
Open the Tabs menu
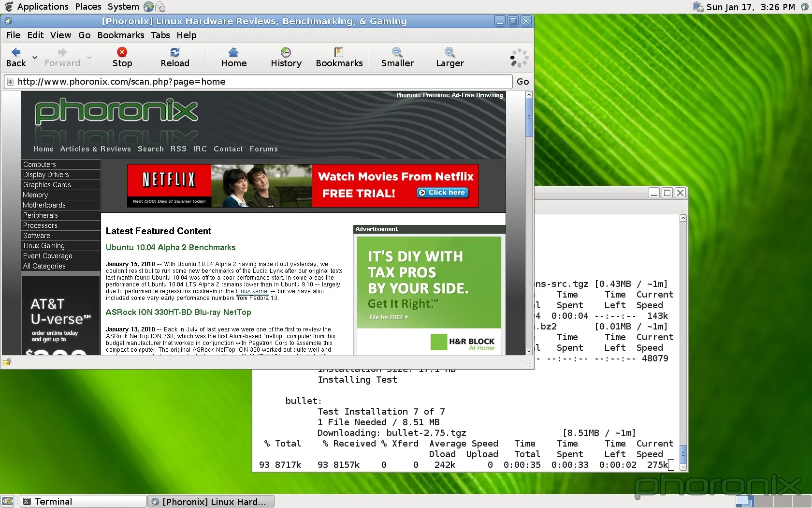coord(160,35)
